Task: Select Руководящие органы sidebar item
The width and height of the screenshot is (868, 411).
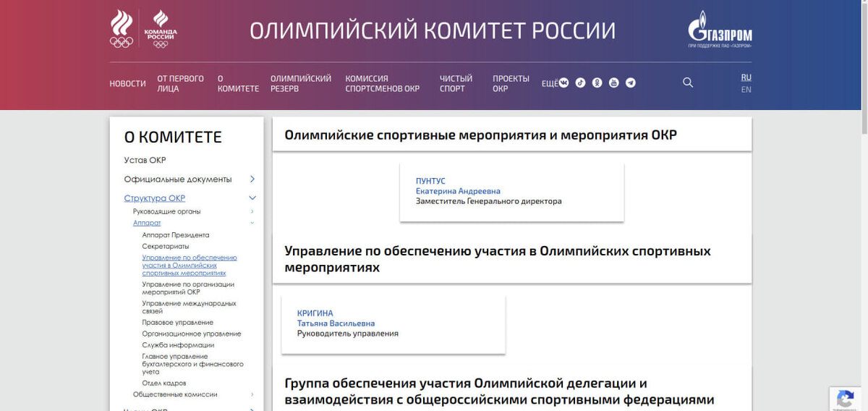Action: (166, 211)
